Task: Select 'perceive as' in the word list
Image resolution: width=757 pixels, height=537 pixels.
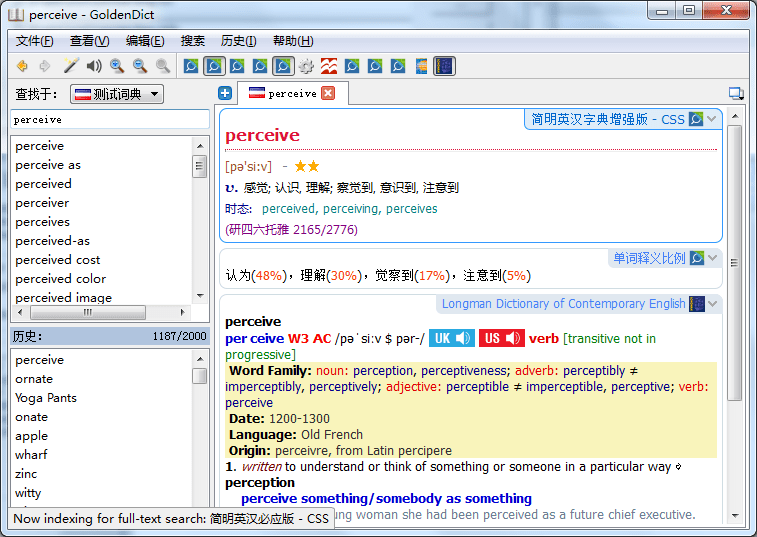Action: (48, 165)
